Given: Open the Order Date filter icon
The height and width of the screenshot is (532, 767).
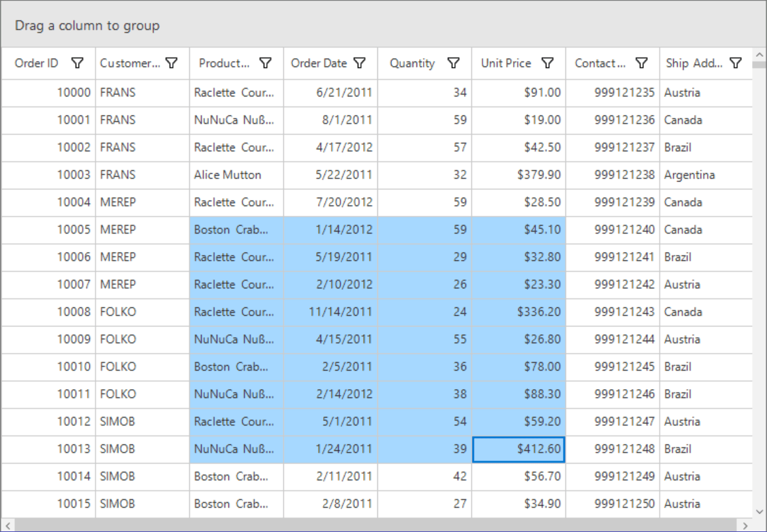Looking at the screenshot, I should pos(360,63).
